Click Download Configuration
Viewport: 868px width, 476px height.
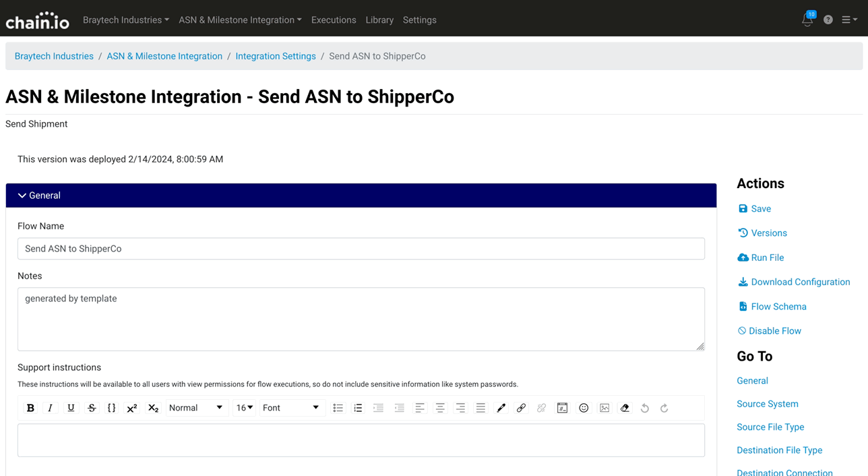tap(794, 282)
